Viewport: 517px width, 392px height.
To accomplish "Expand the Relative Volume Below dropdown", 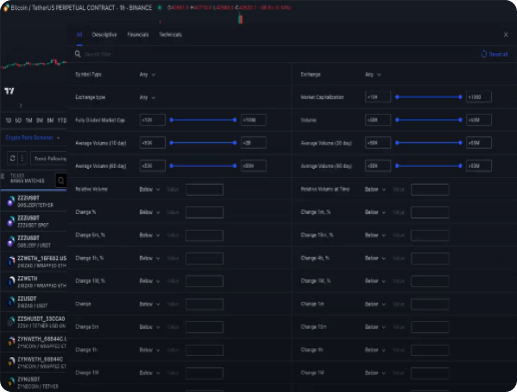I will pyautogui.click(x=149, y=189).
